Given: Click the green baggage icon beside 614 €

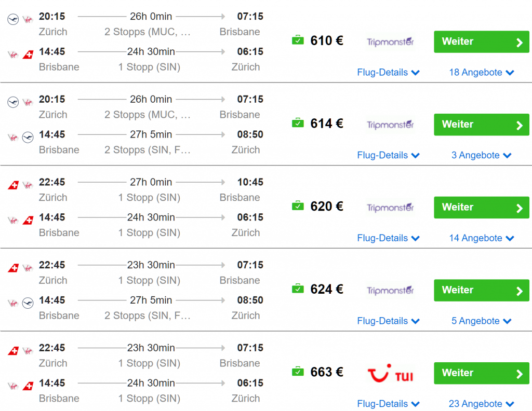Looking at the screenshot, I should coord(298,123).
